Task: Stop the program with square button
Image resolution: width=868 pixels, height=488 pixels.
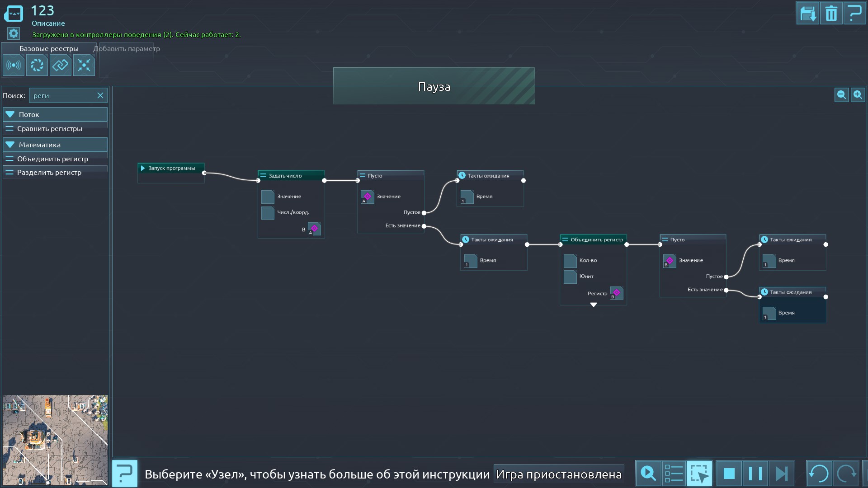Action: pyautogui.click(x=729, y=474)
